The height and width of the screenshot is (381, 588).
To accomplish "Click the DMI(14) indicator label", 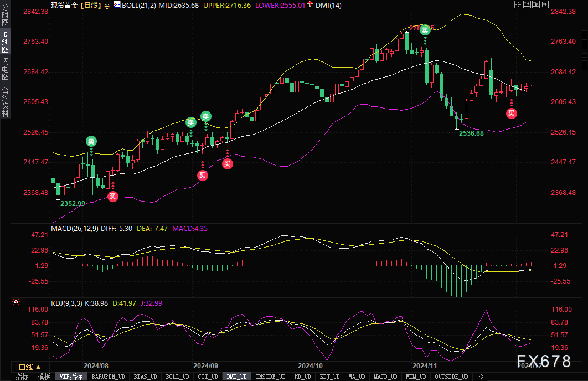I will [x=328, y=5].
